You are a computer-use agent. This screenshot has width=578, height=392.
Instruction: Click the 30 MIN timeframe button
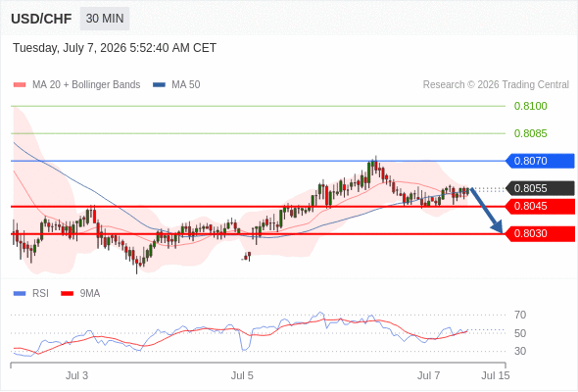point(105,19)
